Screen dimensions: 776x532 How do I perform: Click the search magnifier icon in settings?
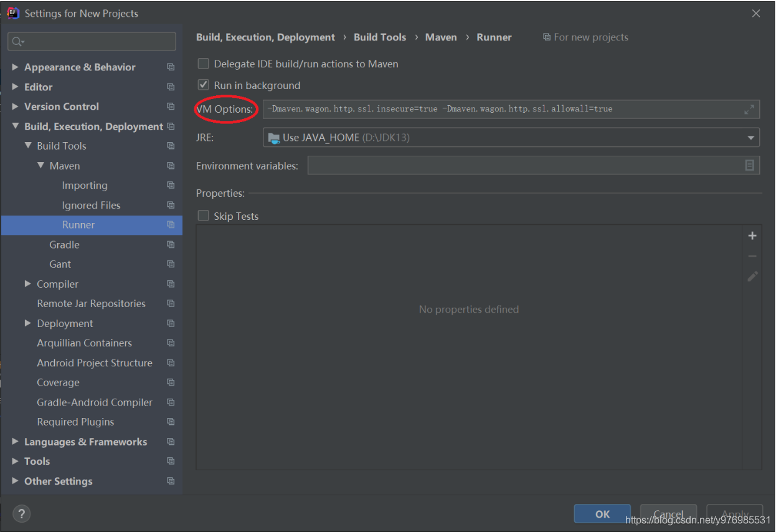coord(17,42)
